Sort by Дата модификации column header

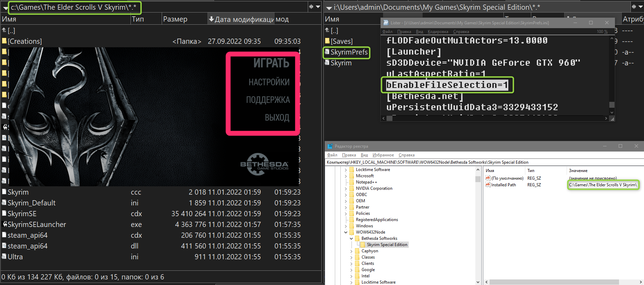(x=241, y=19)
